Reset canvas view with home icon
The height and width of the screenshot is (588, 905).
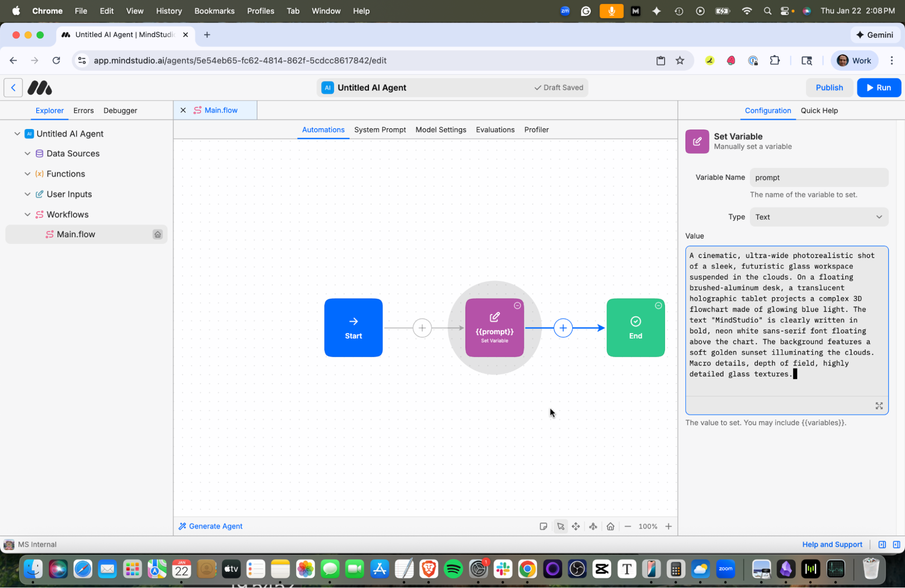tap(610, 526)
